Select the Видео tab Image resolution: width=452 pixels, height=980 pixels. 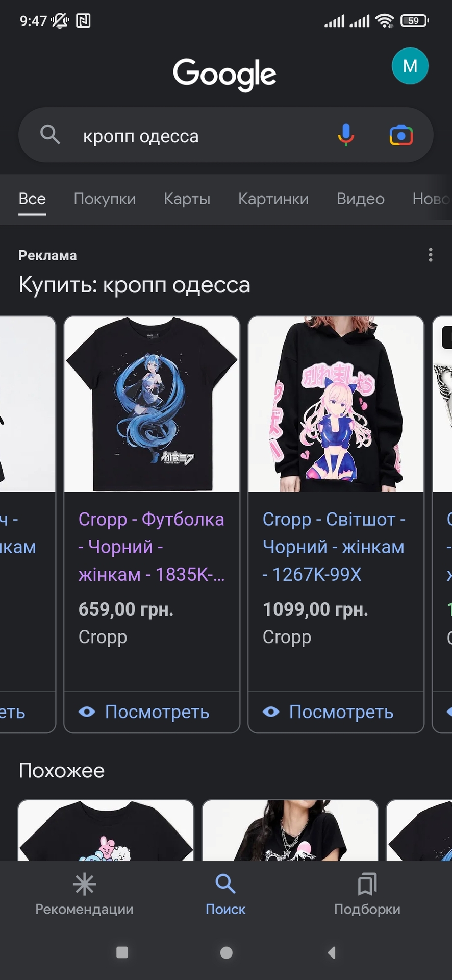(360, 199)
